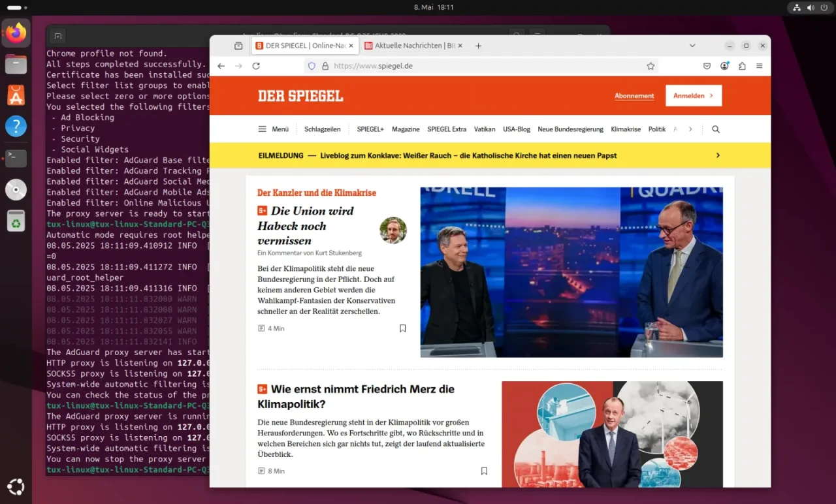Click the Firefox back arrow

[x=221, y=66]
